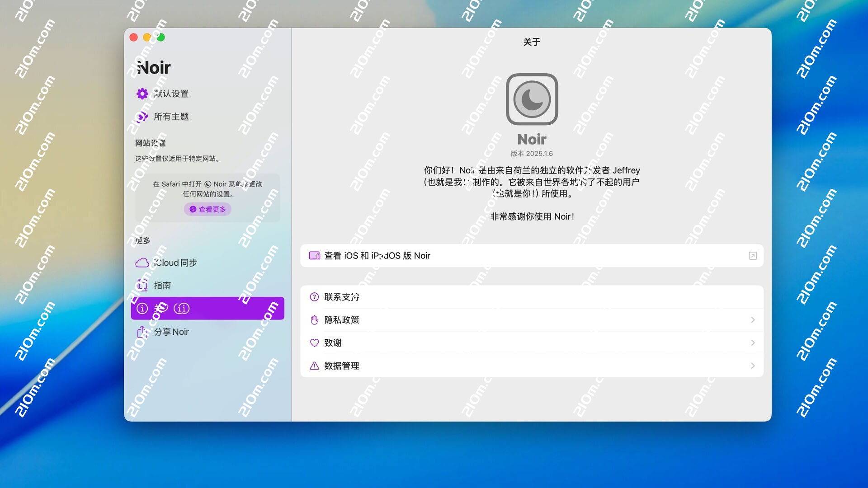Expand the 隐私政策 chevron
This screenshot has width=868, height=488.
[x=753, y=320]
